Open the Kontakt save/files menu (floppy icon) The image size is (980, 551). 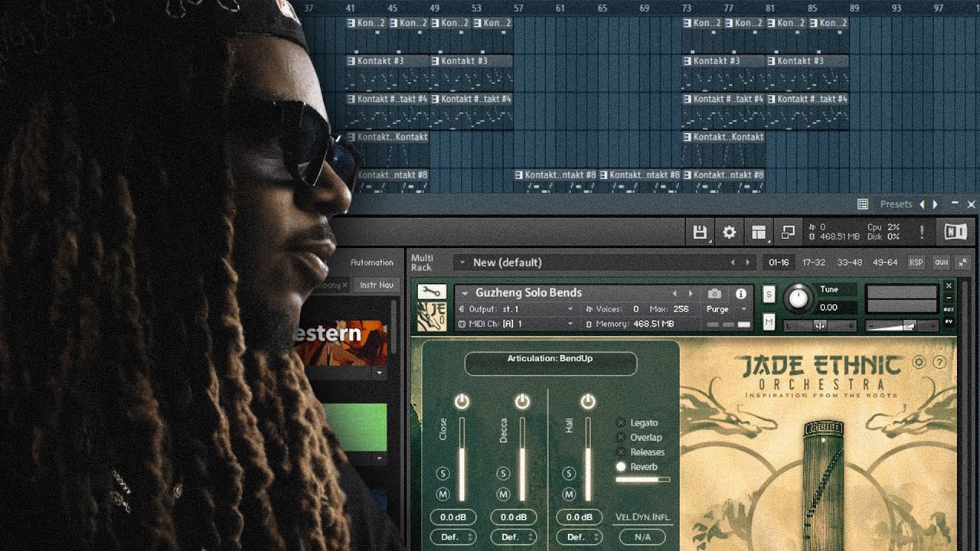point(700,232)
